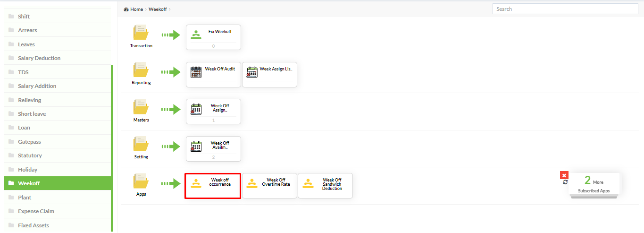Screen dimensions: 644x233
Task: Open Fixed Assets in the sidebar
Action: [58, 225]
